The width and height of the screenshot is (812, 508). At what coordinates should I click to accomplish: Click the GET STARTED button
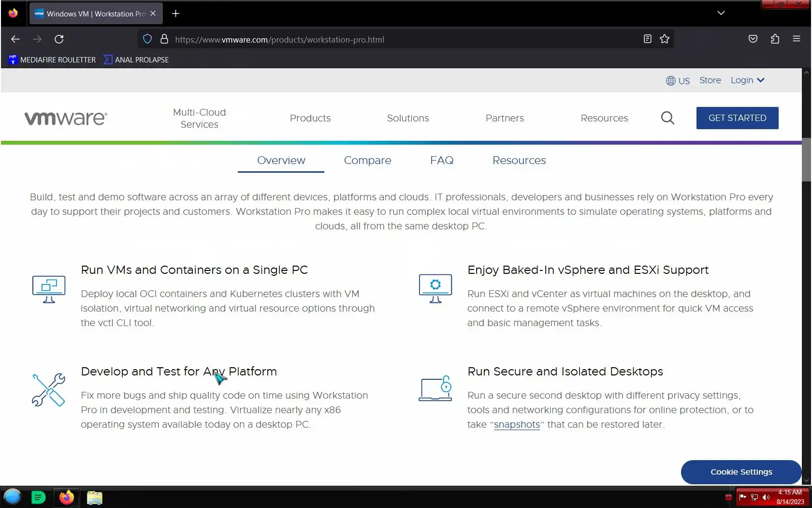point(737,118)
